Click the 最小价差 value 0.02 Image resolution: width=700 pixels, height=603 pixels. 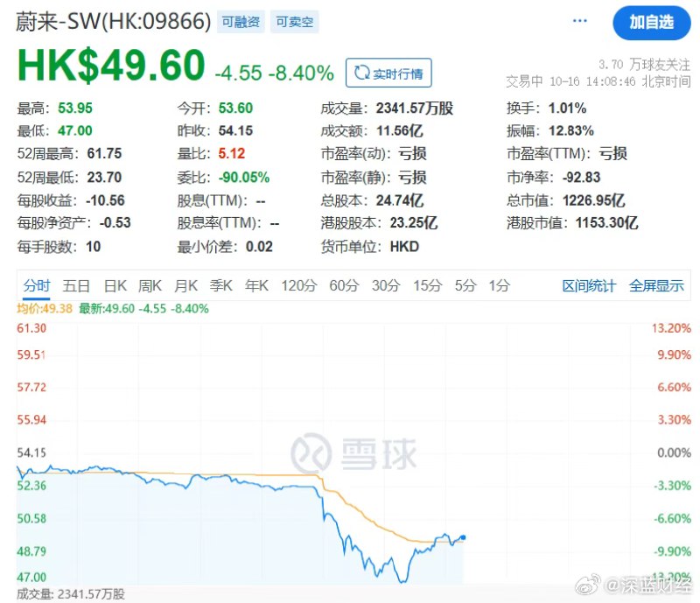pos(259,247)
